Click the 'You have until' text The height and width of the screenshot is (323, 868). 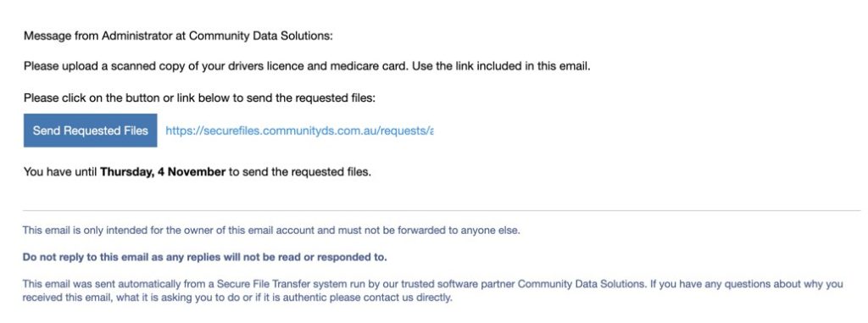60,172
